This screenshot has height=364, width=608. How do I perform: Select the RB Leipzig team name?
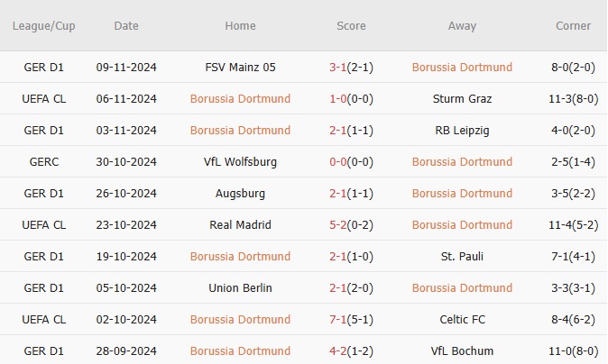click(462, 130)
